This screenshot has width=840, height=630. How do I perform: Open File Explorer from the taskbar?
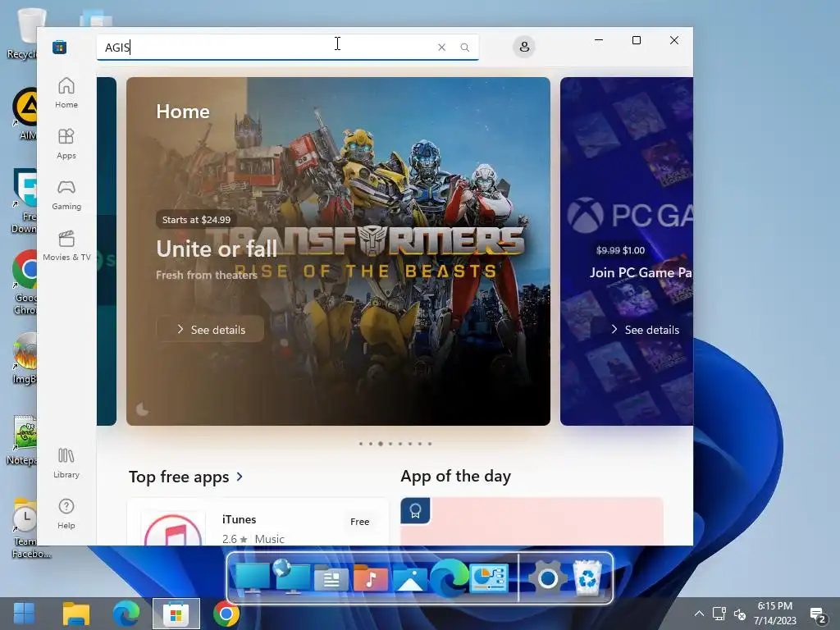(x=76, y=614)
